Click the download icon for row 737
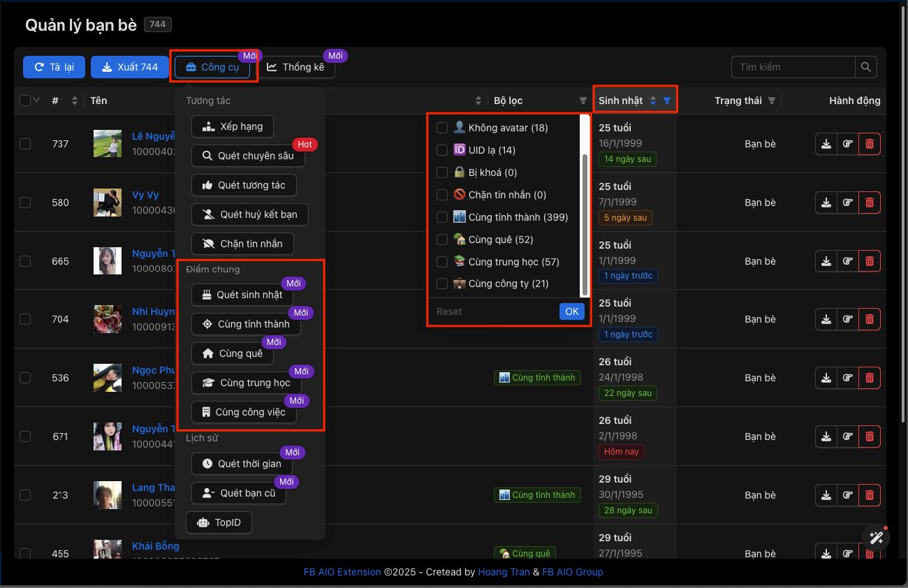Image resolution: width=908 pixels, height=588 pixels. pyautogui.click(x=826, y=144)
